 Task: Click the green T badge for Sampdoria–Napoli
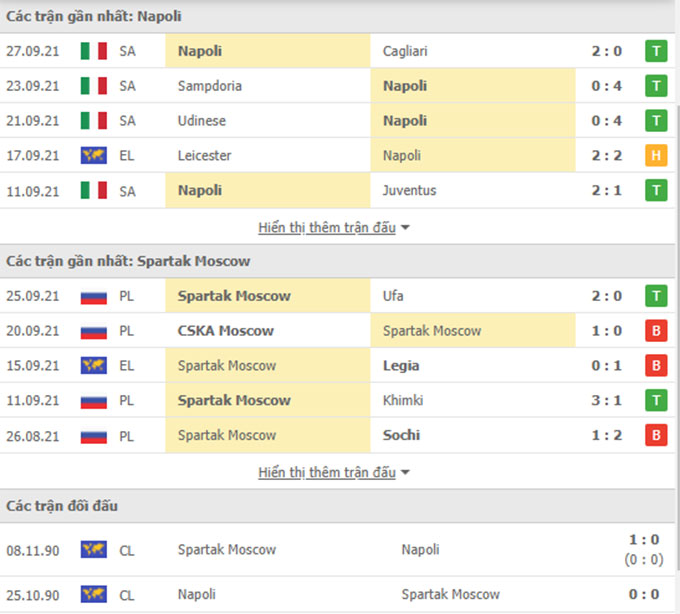pyautogui.click(x=656, y=85)
